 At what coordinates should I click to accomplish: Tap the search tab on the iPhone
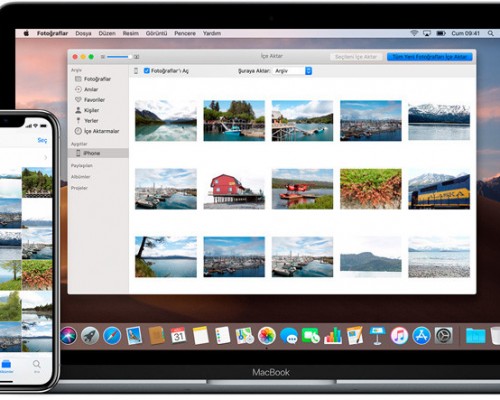pyautogui.click(x=37, y=366)
